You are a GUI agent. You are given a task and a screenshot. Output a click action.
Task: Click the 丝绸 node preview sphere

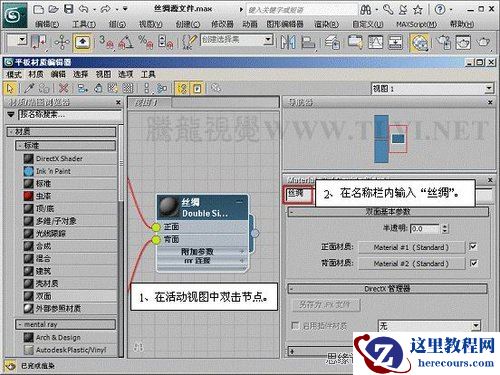[x=169, y=206]
